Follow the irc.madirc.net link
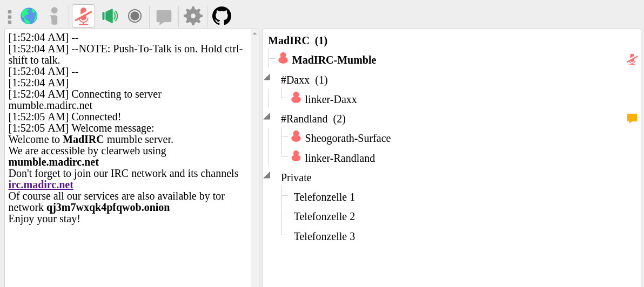This screenshot has height=287, width=644. pos(41,184)
